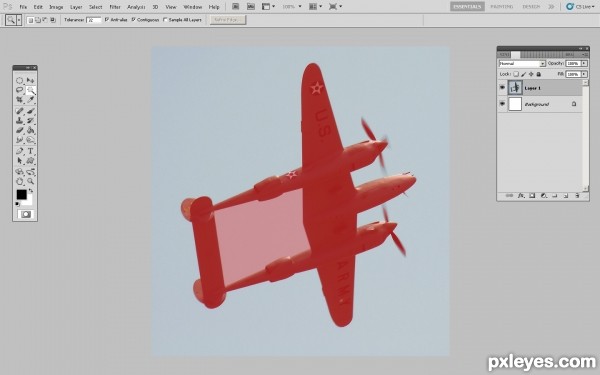Viewport: 600px width, 375px height.
Task: Select the Elliptical Marquee tool
Action: click(x=20, y=80)
